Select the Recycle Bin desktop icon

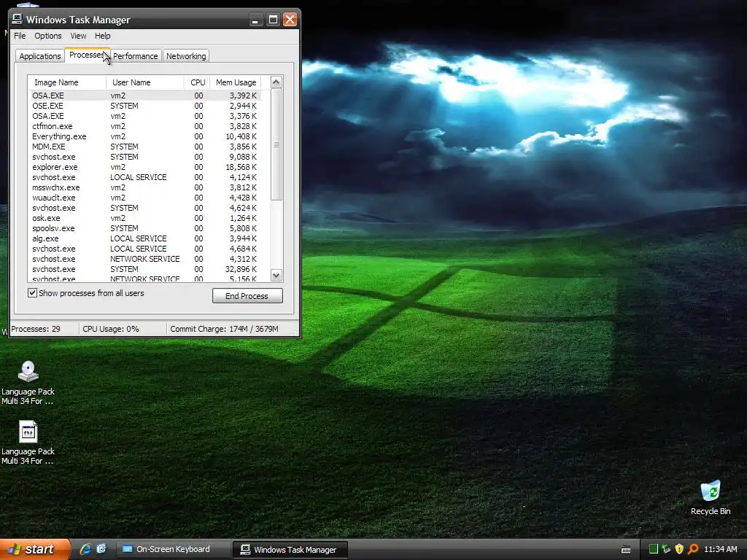[711, 491]
